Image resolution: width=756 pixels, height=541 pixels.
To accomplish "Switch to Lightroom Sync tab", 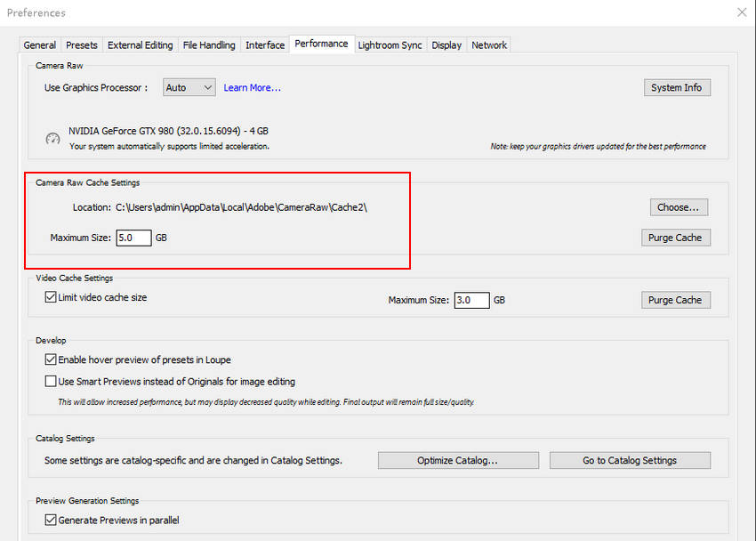I will (x=390, y=45).
